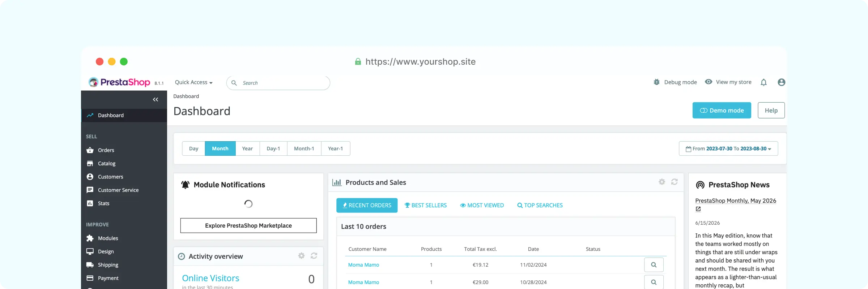Image resolution: width=868 pixels, height=289 pixels.
Task: View details of Moma Mamo €29.00 order
Action: (654, 282)
